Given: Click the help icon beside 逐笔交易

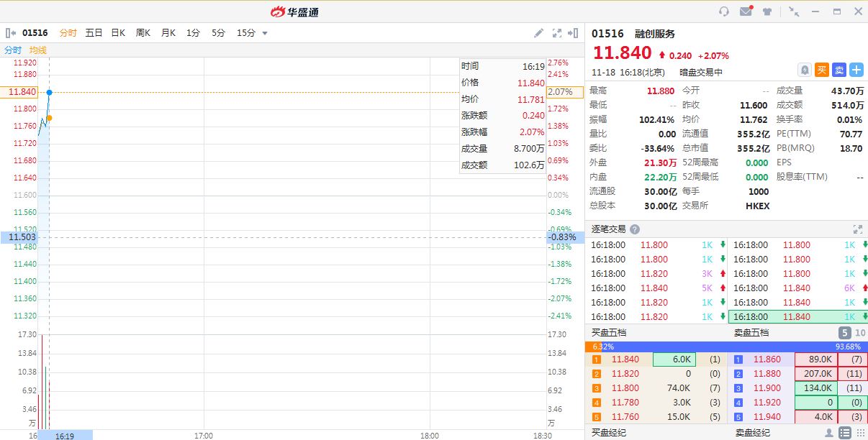Looking at the screenshot, I should click(x=635, y=229).
